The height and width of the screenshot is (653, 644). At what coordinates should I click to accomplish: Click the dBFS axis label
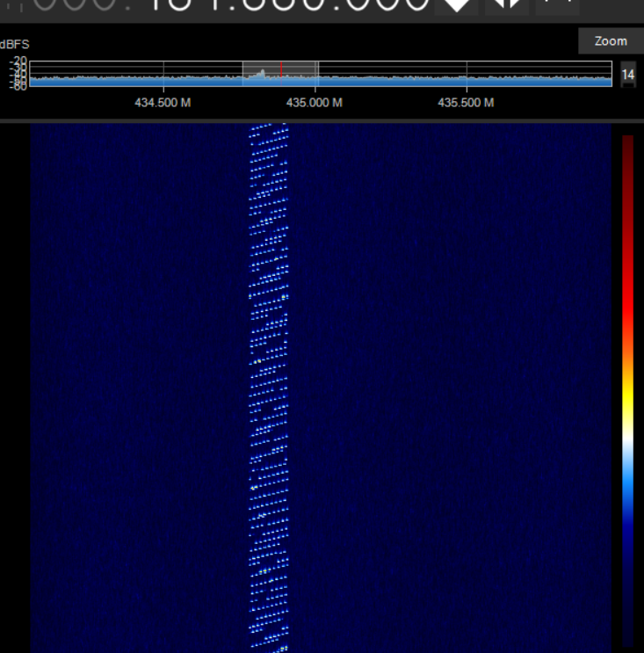14,43
